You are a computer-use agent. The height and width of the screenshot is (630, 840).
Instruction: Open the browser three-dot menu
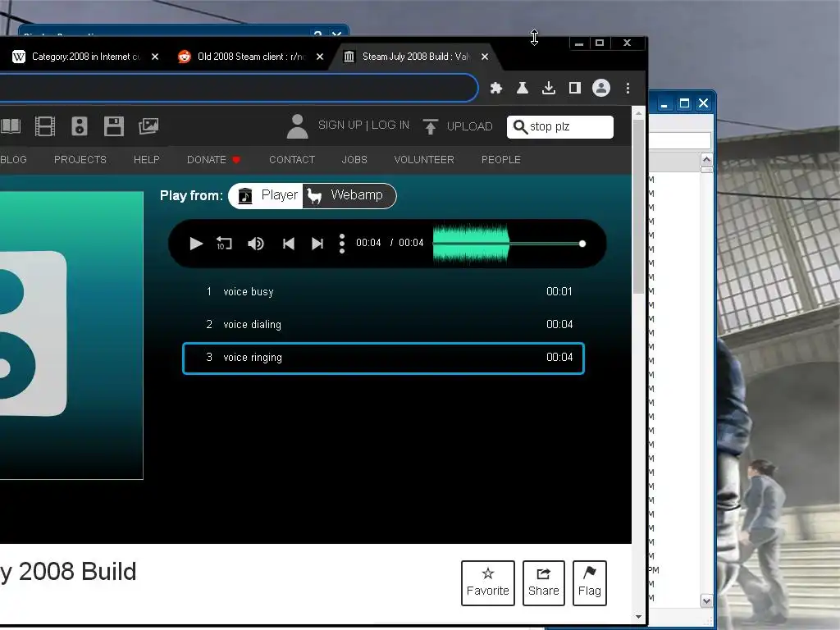(x=628, y=88)
